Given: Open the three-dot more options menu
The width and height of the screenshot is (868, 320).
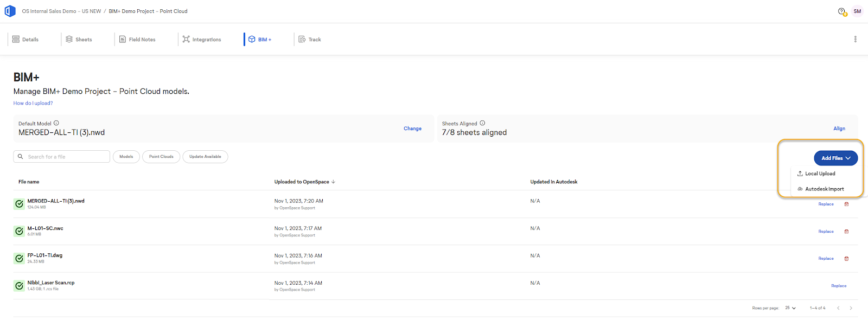Looking at the screenshot, I should coord(855,40).
